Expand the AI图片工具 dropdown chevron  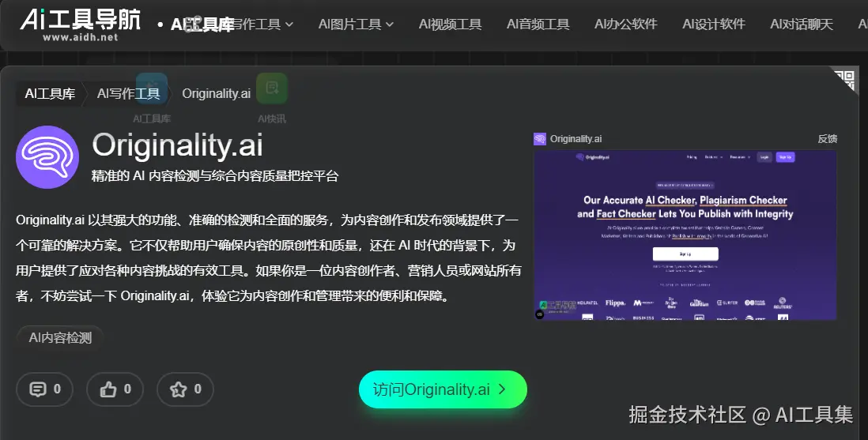(x=390, y=24)
